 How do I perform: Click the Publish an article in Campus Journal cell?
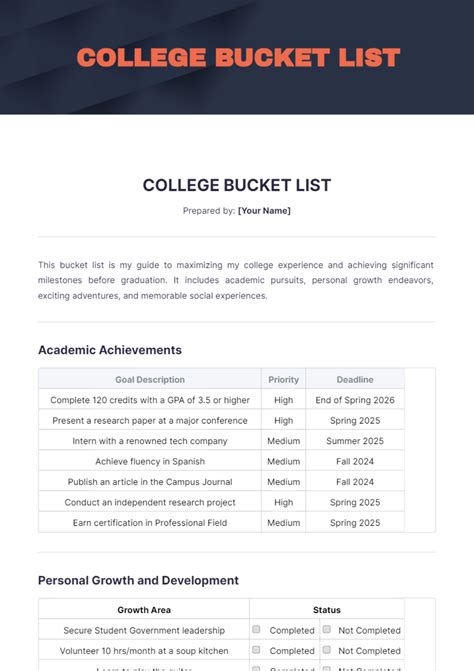150,482
